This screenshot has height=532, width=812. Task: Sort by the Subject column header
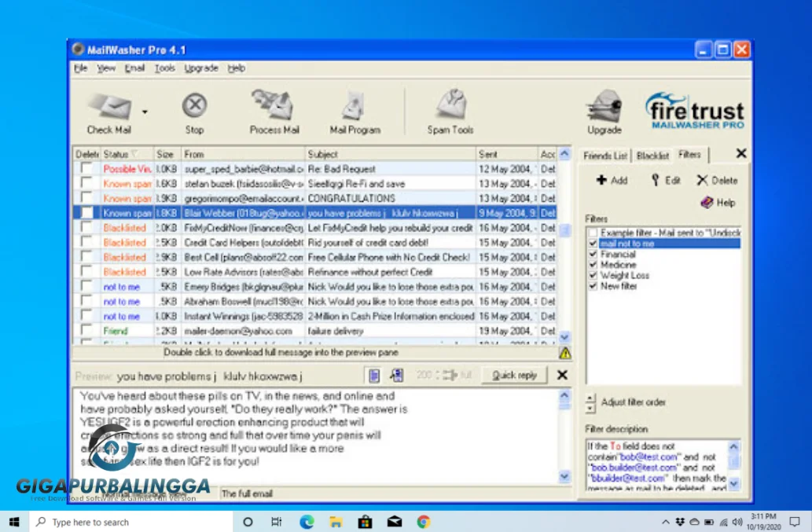tap(390, 154)
